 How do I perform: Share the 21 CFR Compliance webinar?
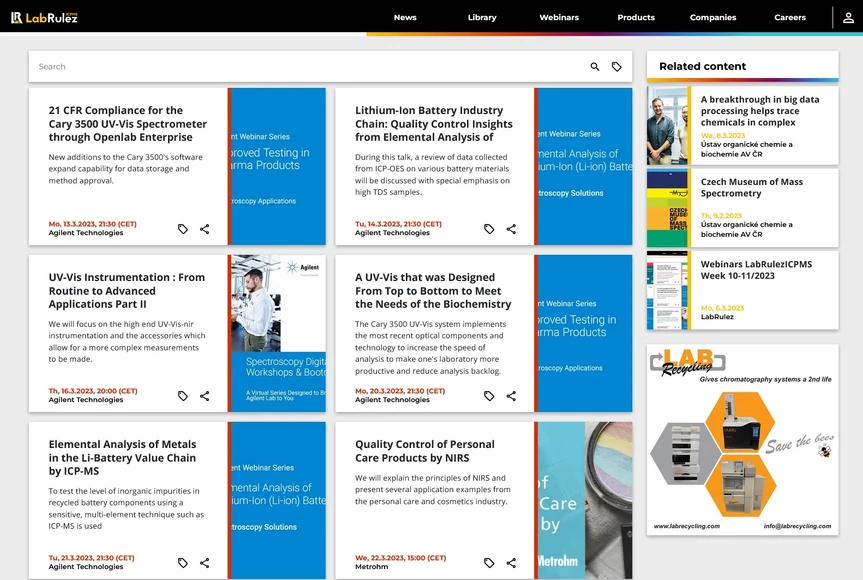coord(205,229)
